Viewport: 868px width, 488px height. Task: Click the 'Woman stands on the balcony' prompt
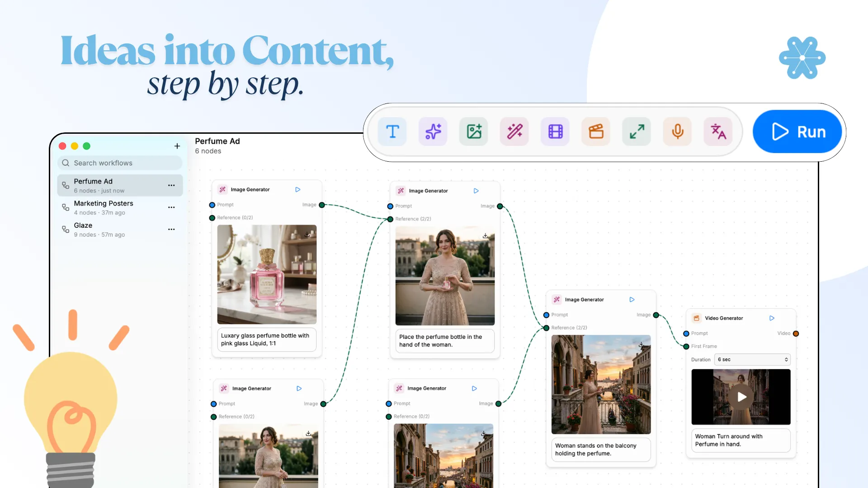(x=601, y=450)
